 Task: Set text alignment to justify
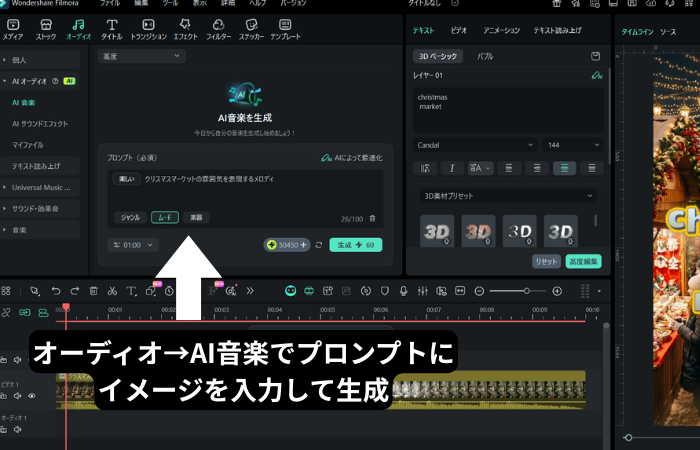(x=592, y=168)
